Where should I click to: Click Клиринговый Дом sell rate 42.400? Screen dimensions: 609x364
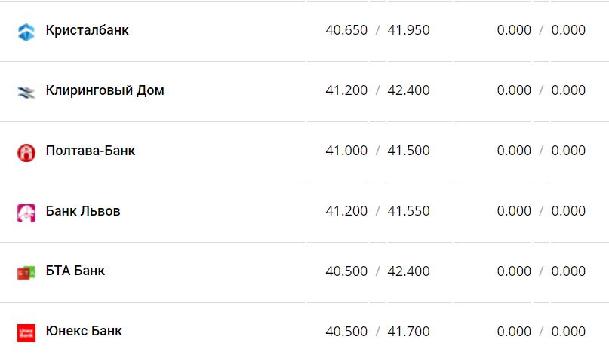tap(408, 90)
